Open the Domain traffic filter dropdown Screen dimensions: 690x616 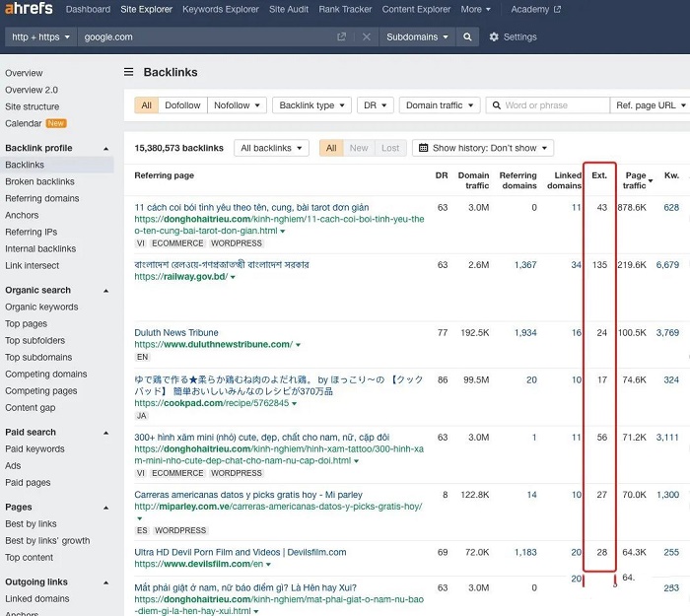click(x=440, y=105)
